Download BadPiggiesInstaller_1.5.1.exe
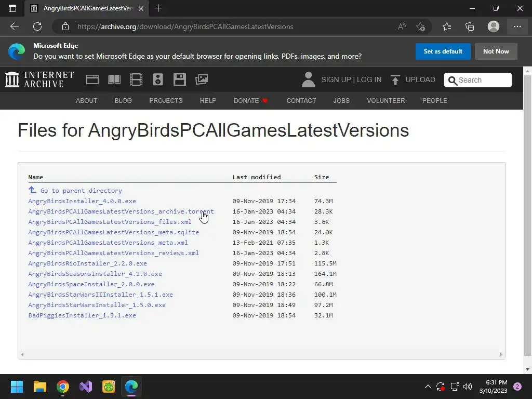The height and width of the screenshot is (399, 532). (x=82, y=315)
